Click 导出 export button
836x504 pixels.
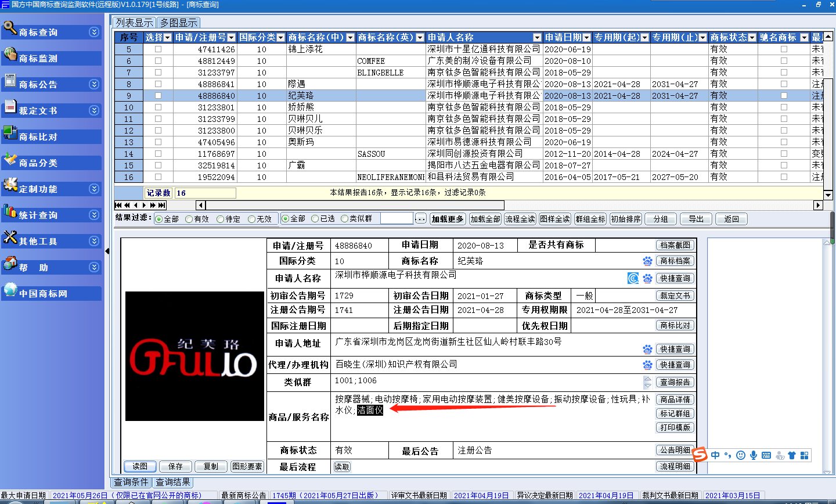click(x=696, y=219)
